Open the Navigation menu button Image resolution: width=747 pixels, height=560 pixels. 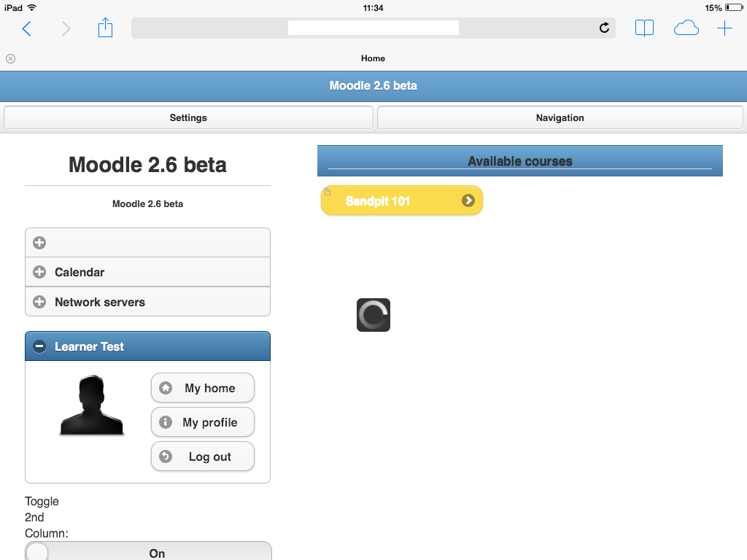560,117
